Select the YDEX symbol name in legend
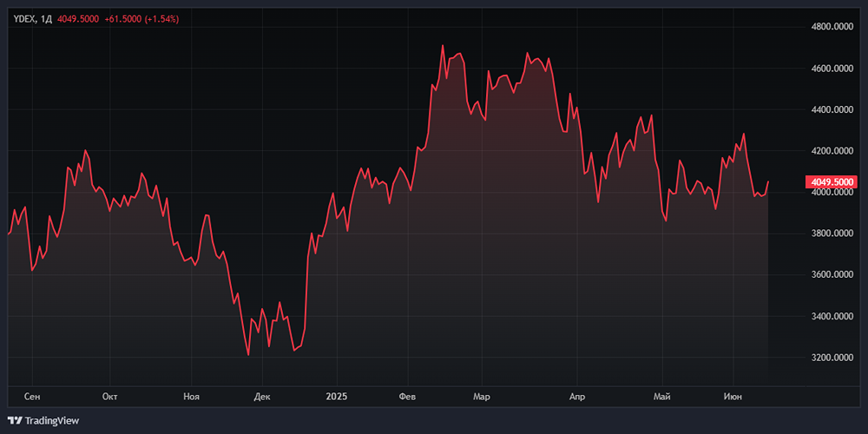The image size is (868, 434). pyautogui.click(x=24, y=19)
